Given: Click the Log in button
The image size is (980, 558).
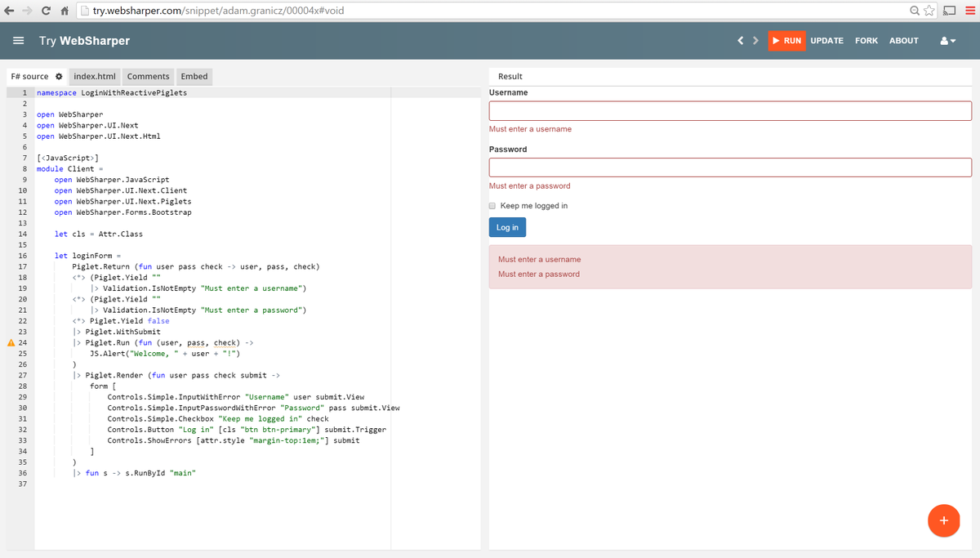Looking at the screenshot, I should point(507,227).
